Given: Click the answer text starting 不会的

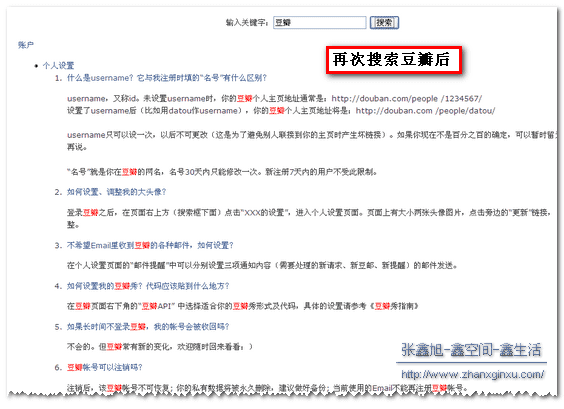Looking at the screenshot, I should pos(160,347).
